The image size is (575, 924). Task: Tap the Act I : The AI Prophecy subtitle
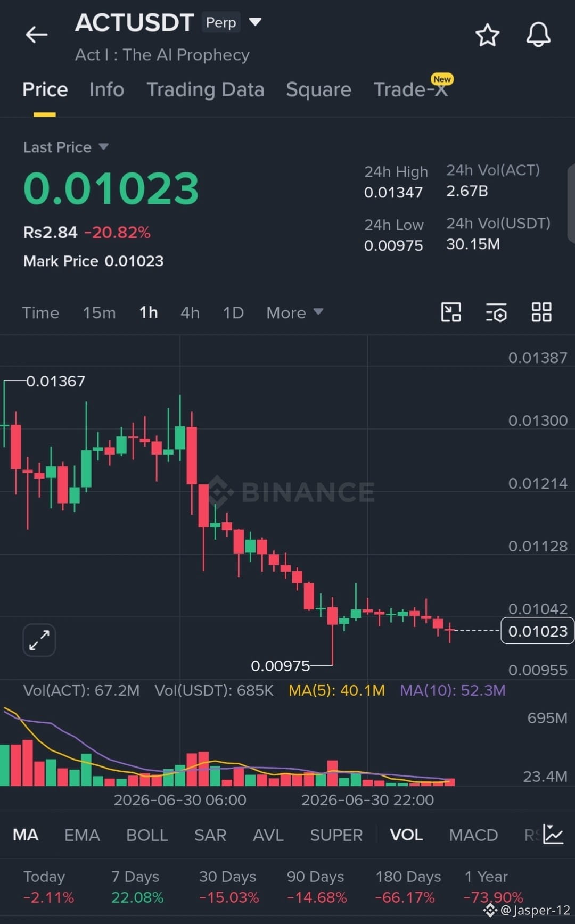[162, 55]
